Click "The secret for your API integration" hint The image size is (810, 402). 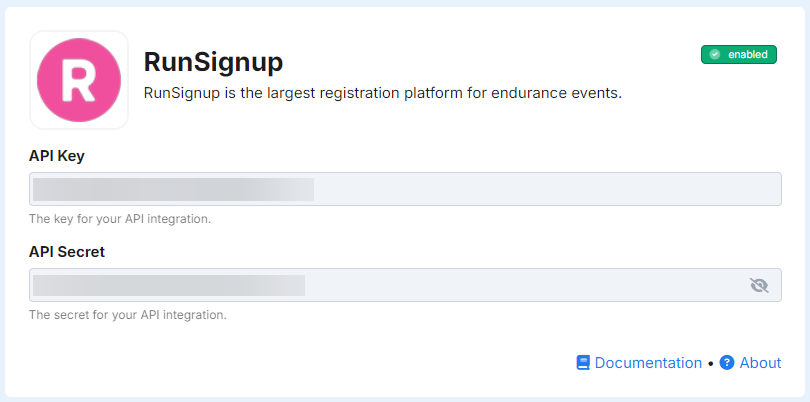click(x=127, y=314)
